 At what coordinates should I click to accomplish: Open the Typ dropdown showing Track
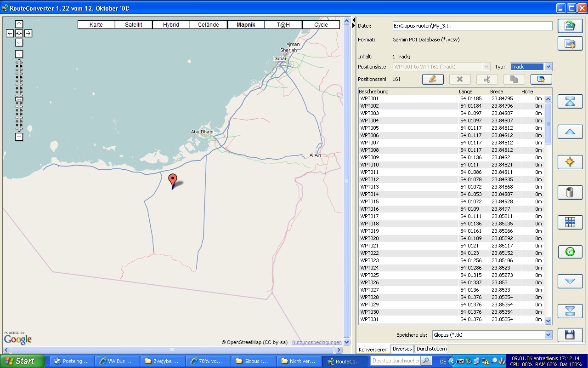tap(548, 67)
